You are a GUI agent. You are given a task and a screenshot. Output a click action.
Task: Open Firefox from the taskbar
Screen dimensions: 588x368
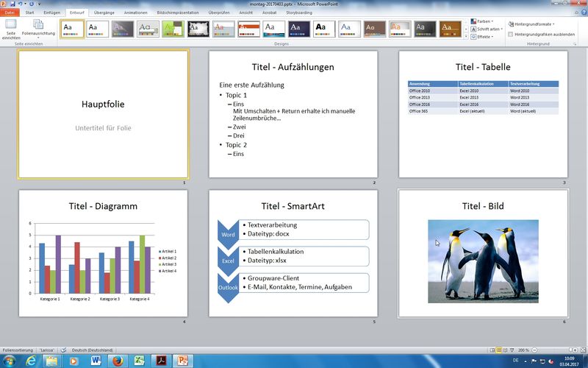coord(118,361)
